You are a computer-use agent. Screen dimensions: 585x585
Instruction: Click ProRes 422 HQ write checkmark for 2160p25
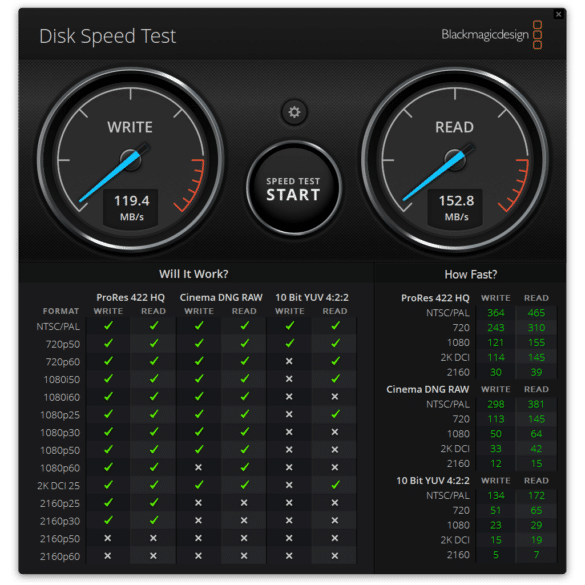tap(109, 502)
